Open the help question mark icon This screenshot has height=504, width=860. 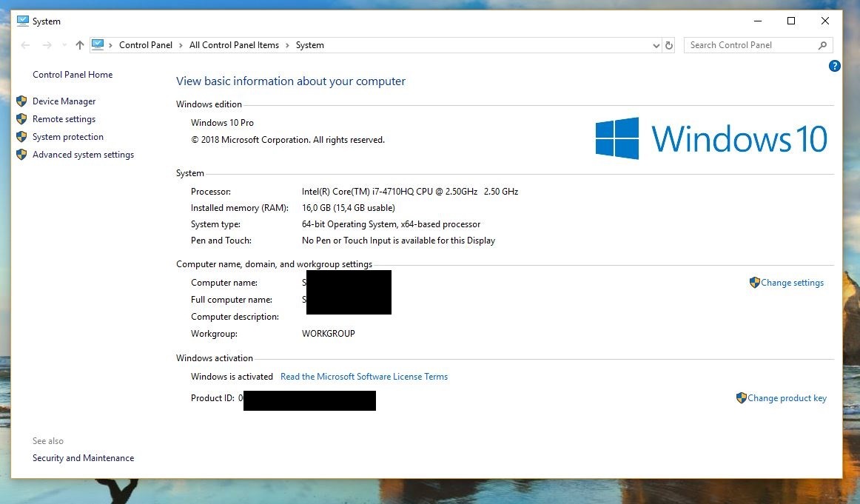point(834,66)
